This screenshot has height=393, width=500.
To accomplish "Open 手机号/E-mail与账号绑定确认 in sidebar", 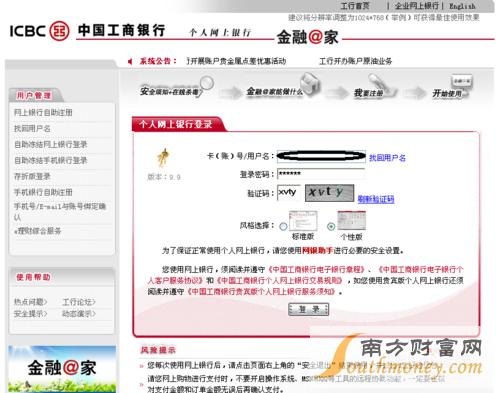I will pyautogui.click(x=60, y=211).
